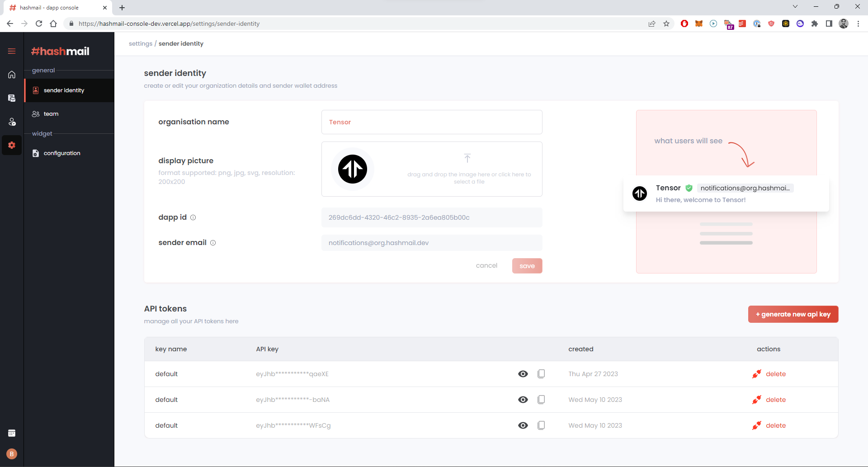Click 'Wed May 10 2023' in baNA row
The image size is (868, 467).
click(x=595, y=400)
